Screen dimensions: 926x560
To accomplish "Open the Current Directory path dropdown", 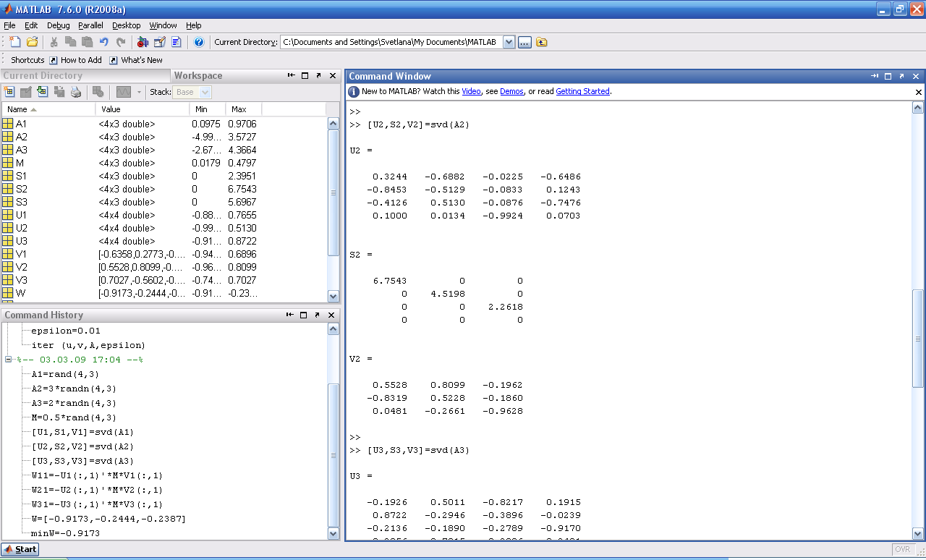I will [509, 42].
